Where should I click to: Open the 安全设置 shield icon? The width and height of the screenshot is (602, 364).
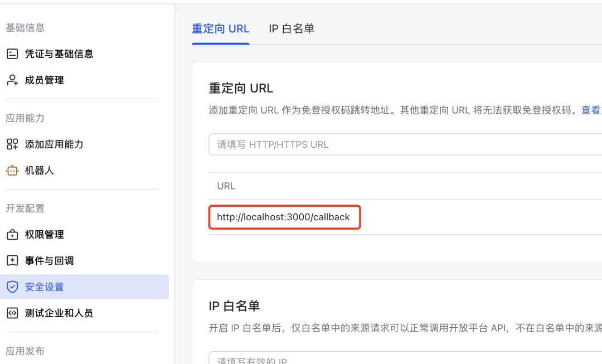[x=12, y=287]
